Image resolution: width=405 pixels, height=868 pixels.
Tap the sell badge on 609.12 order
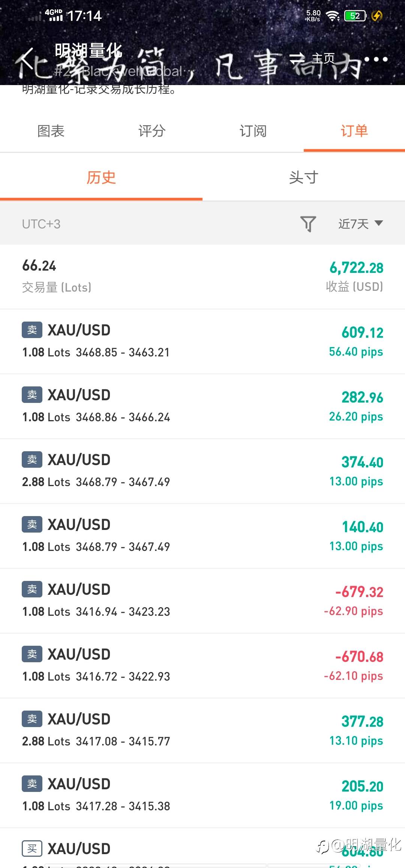32,330
